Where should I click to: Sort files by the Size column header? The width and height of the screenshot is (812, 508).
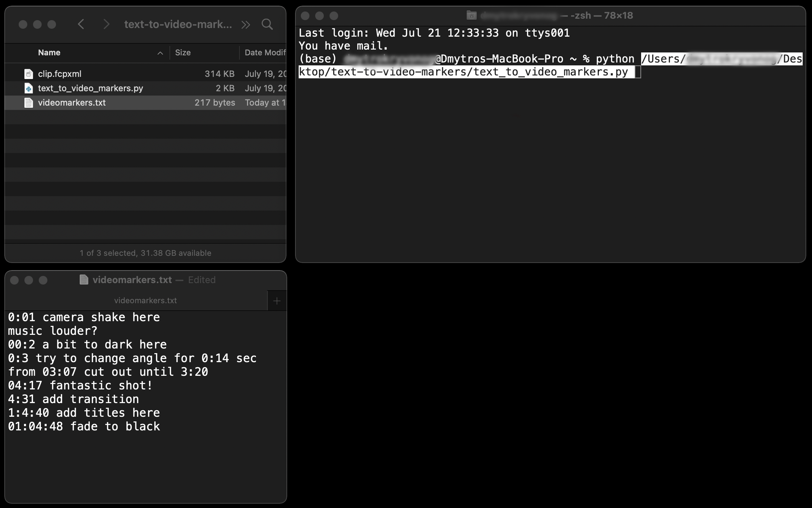coord(183,53)
